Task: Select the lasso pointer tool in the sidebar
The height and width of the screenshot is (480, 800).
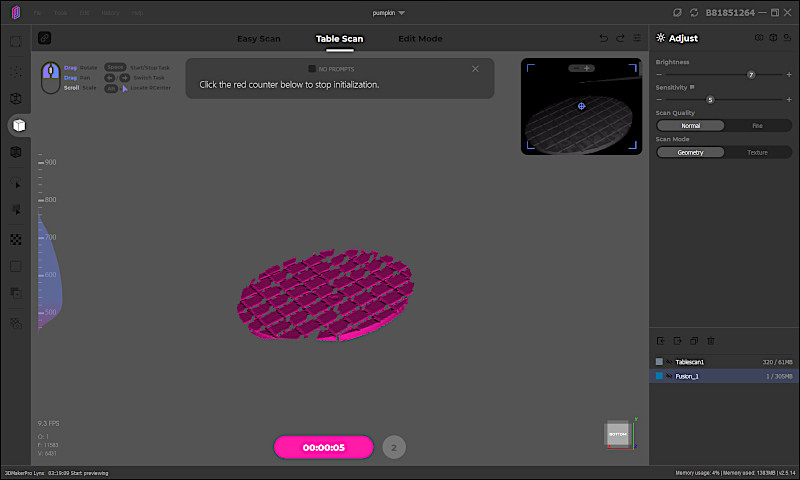Action: click(16, 183)
